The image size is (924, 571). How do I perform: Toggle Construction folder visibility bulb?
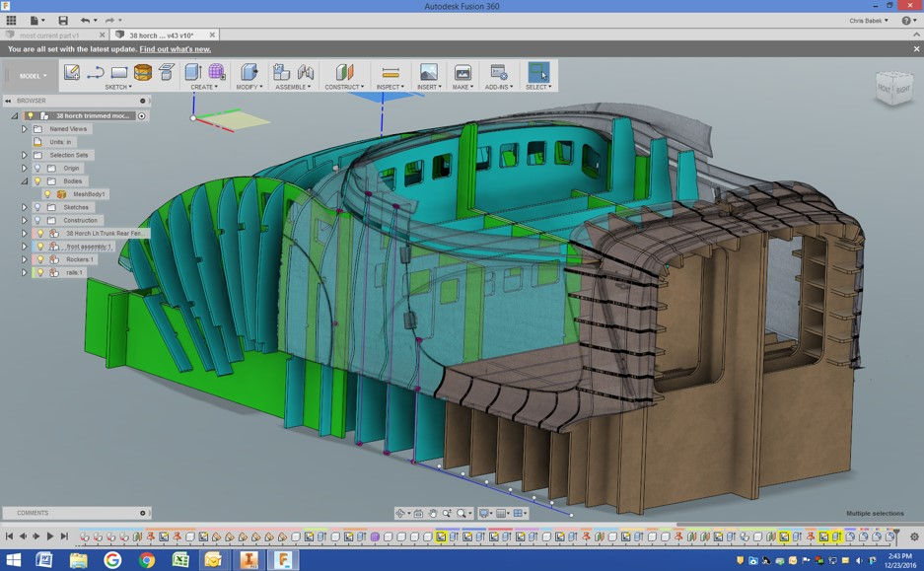pyautogui.click(x=37, y=220)
